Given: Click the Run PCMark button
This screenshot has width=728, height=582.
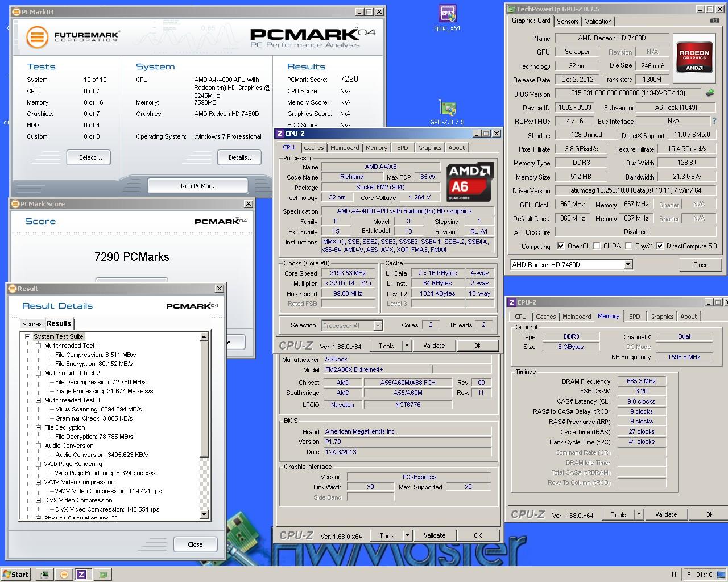Looking at the screenshot, I should [x=198, y=186].
